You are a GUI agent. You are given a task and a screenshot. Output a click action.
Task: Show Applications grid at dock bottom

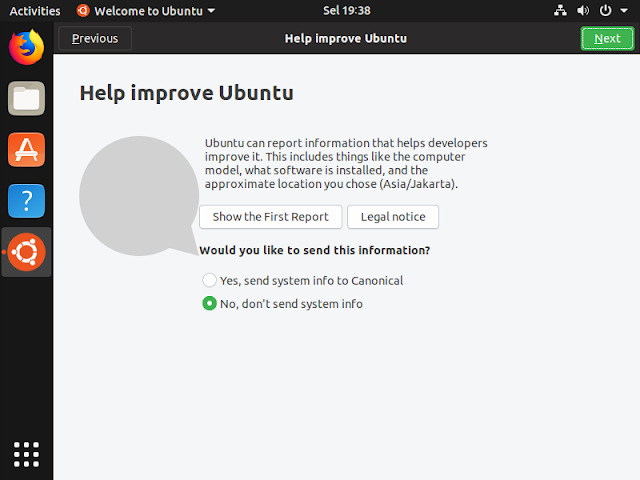click(x=27, y=454)
